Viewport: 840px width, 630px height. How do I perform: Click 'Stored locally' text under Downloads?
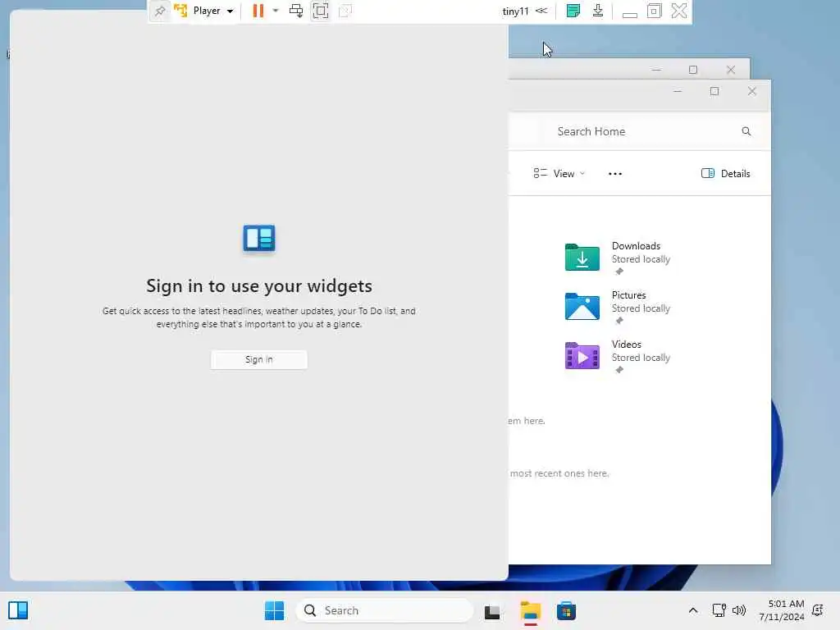(641, 259)
